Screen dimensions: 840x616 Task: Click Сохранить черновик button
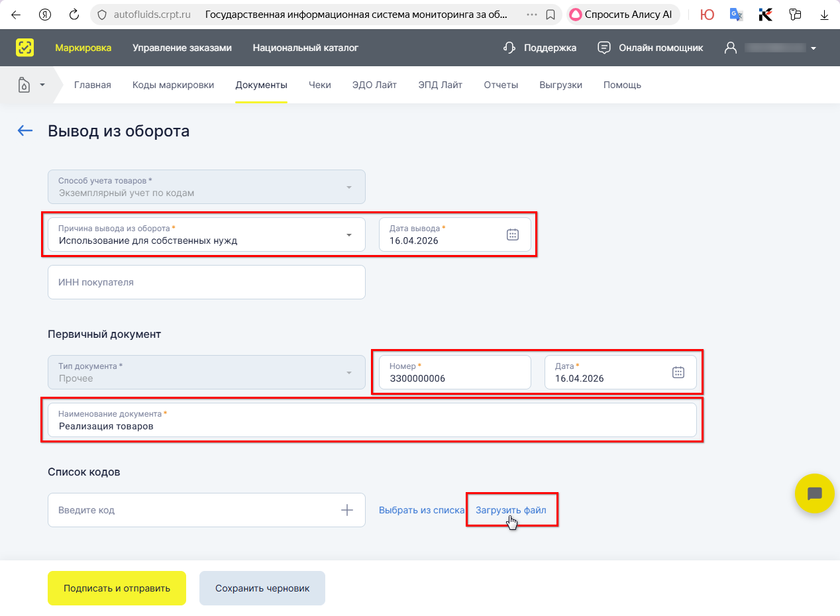pos(262,588)
